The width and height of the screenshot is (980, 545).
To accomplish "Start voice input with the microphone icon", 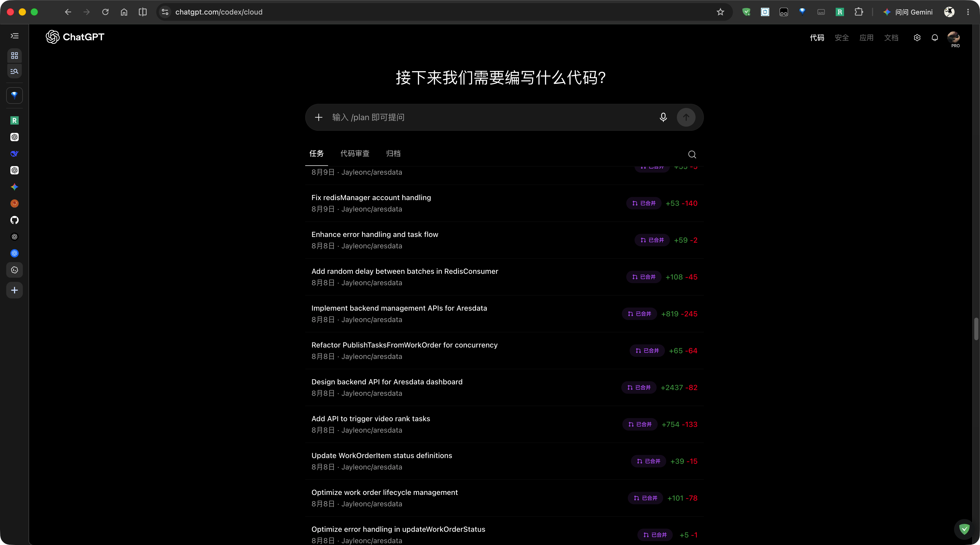I will pyautogui.click(x=663, y=117).
